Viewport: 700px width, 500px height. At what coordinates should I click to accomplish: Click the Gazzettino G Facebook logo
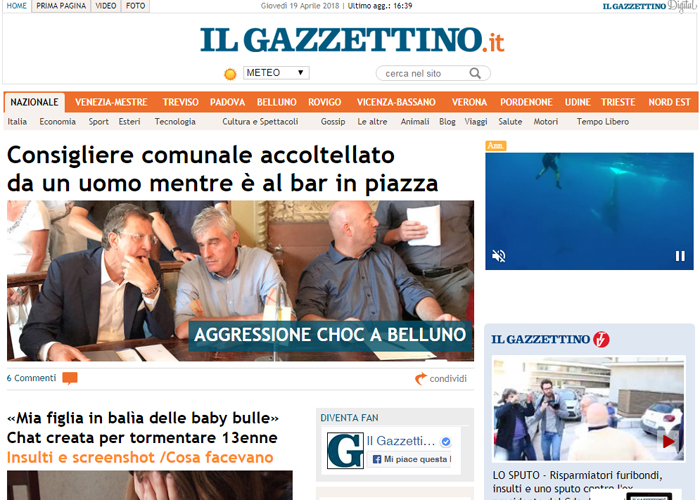[345, 450]
